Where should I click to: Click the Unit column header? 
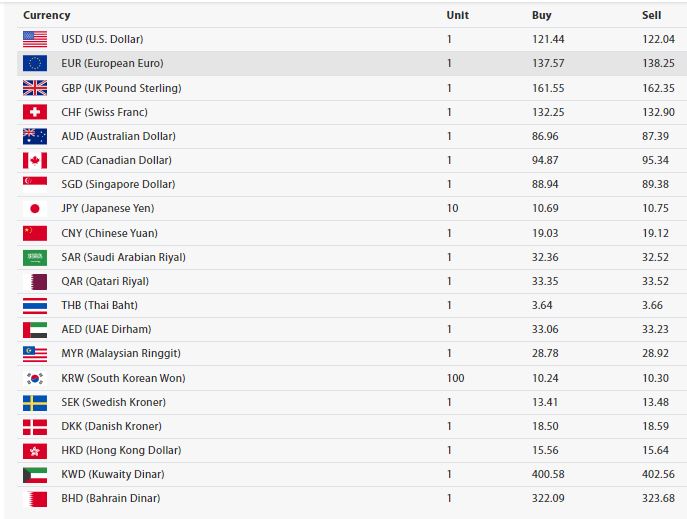coord(457,15)
